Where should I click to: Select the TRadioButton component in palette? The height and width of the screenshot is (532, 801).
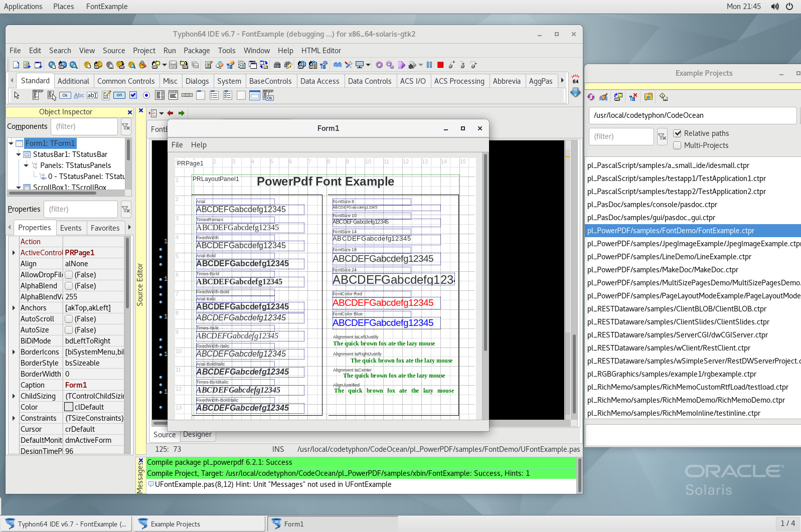tap(146, 95)
